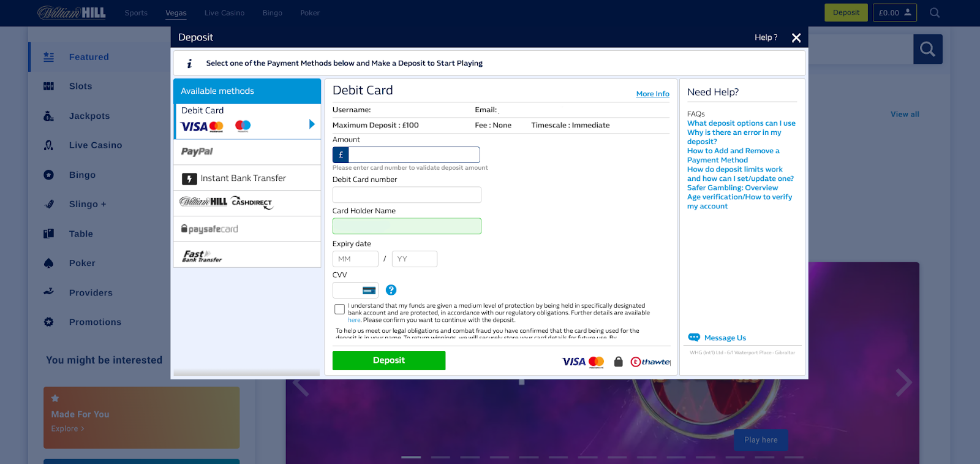This screenshot has width=980, height=464.
Task: Click the thawte security logo
Action: 650,362
